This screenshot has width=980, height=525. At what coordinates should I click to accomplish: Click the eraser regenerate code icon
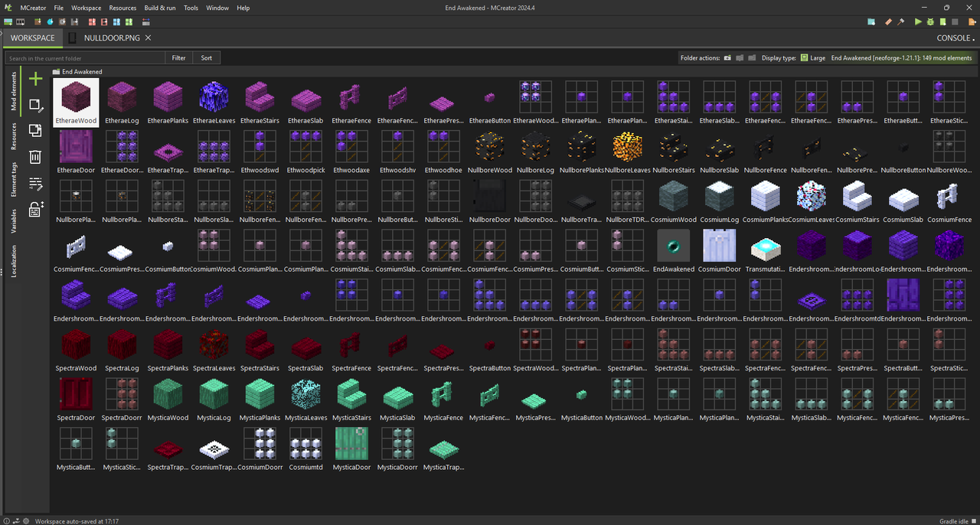point(889,21)
